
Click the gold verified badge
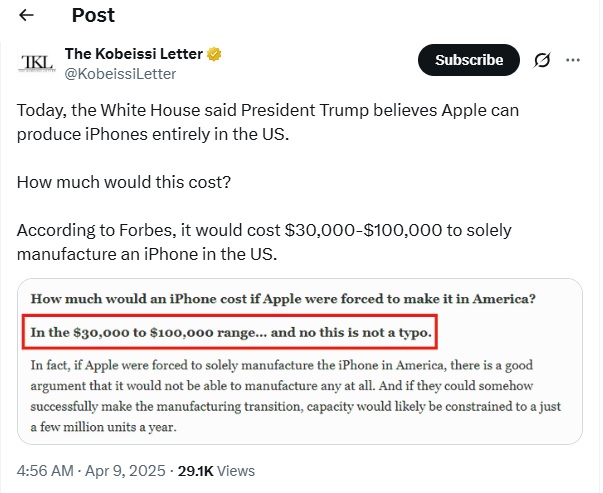click(x=214, y=54)
